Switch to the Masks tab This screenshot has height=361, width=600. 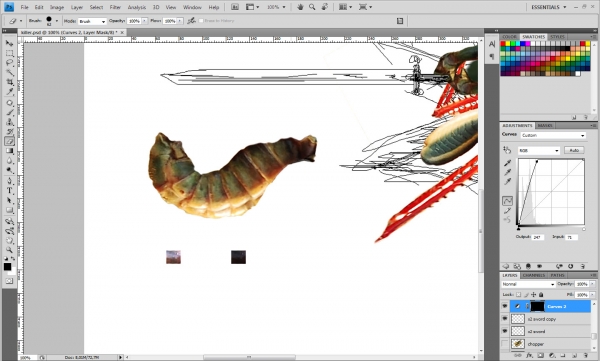click(545, 126)
